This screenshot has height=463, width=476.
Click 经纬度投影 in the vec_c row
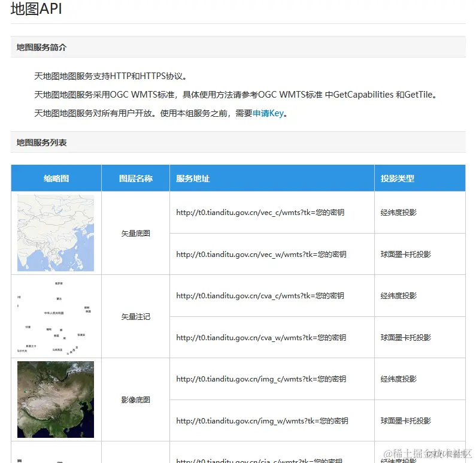[399, 213]
